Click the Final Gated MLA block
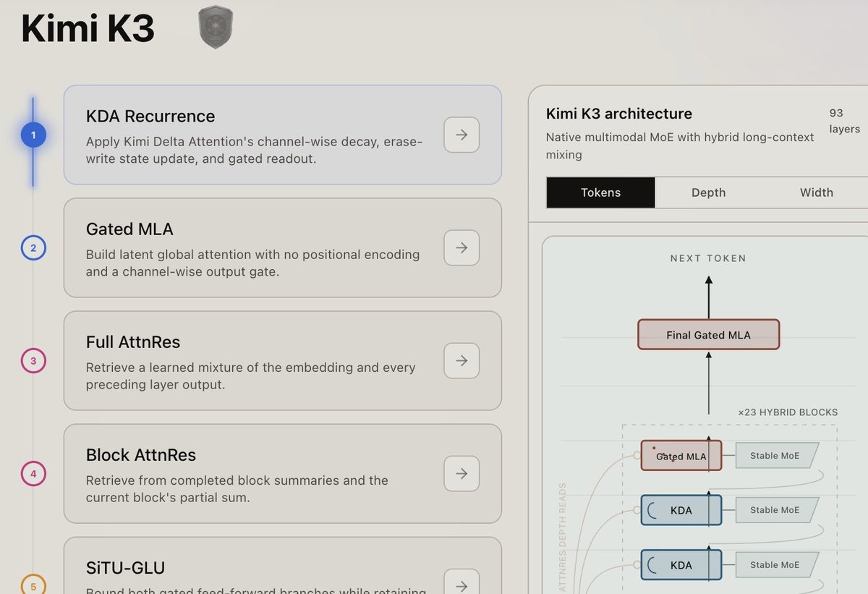The width and height of the screenshot is (868, 594). (709, 335)
